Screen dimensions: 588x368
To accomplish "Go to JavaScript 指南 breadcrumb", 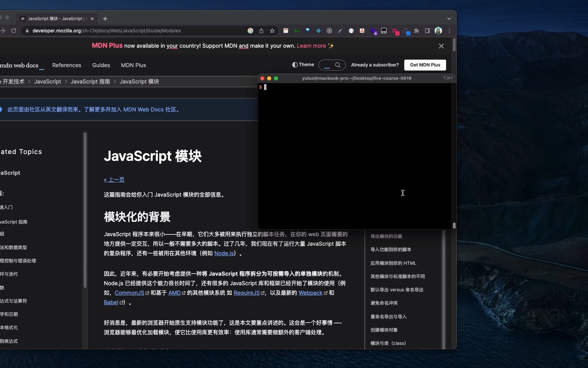I will coord(90,81).
